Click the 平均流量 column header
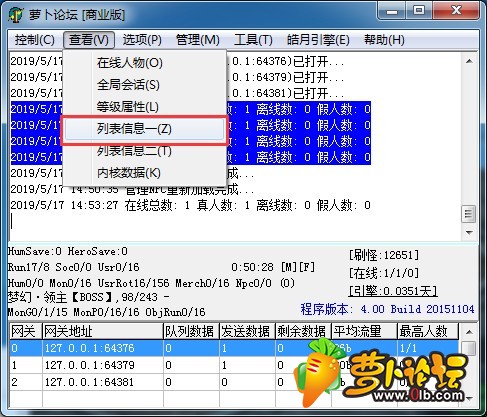 point(364,331)
